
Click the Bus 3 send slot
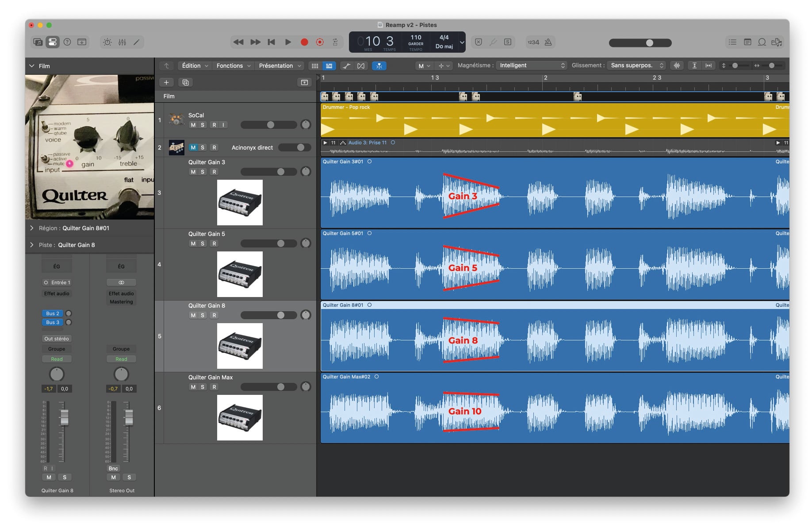[x=53, y=322]
